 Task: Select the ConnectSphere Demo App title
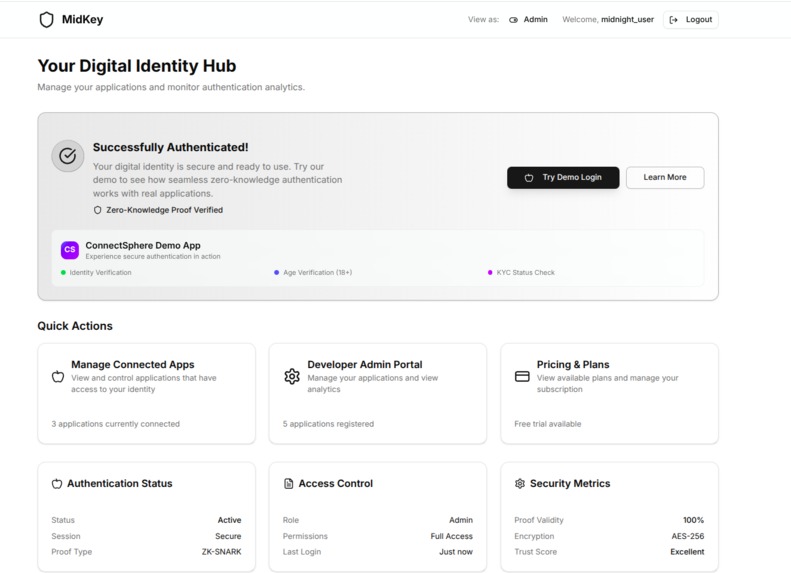(143, 245)
